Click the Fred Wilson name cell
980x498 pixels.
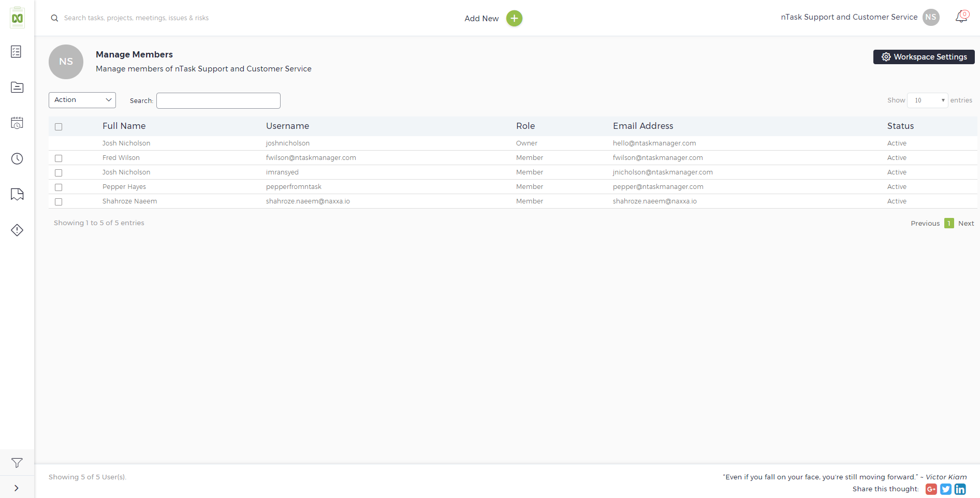[x=121, y=158]
